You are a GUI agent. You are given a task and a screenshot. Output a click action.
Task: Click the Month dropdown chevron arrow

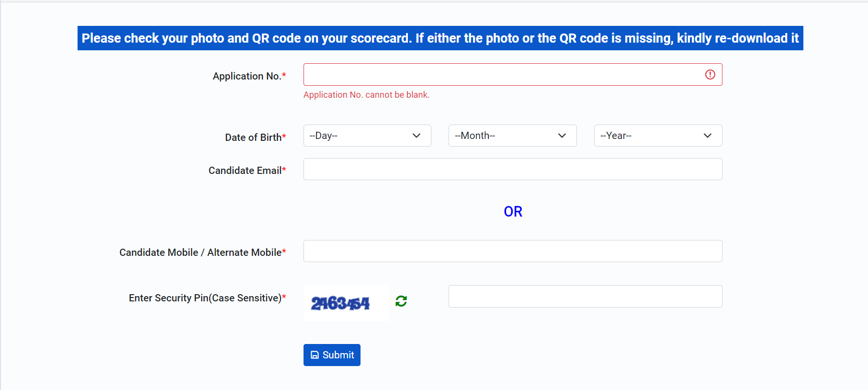tap(562, 136)
